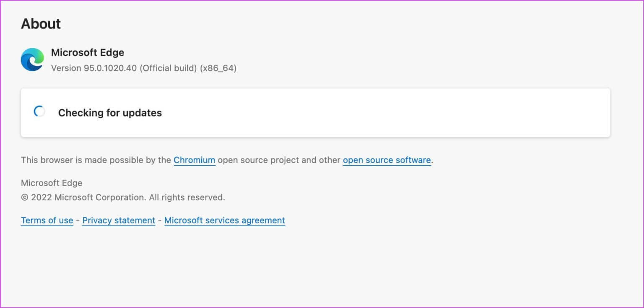Click the About page heading
The width and height of the screenshot is (644, 308).
41,24
